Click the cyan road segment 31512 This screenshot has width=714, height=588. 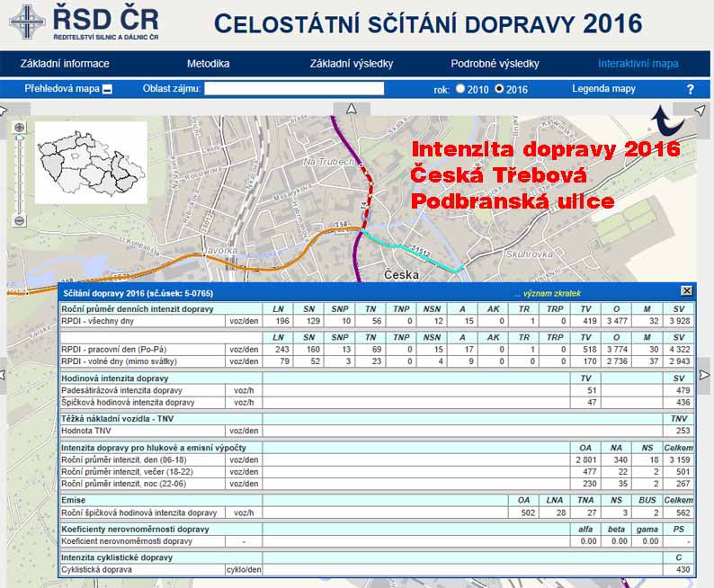(410, 249)
